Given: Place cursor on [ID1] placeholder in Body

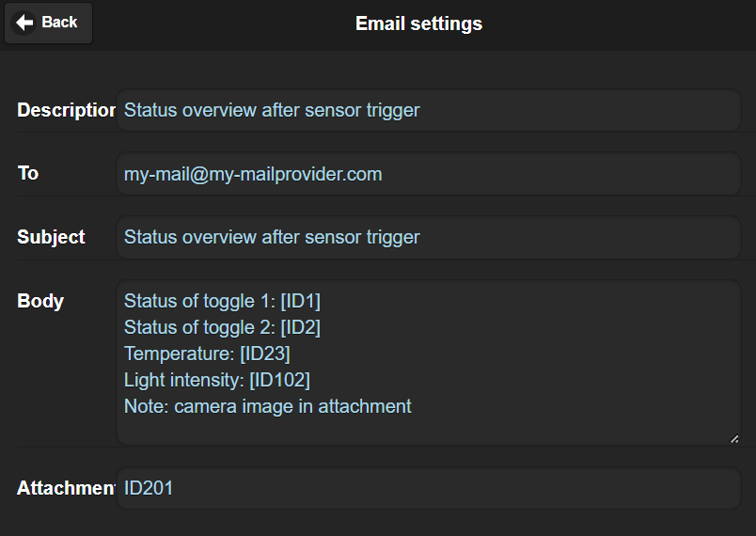Looking at the screenshot, I should coord(300,301).
